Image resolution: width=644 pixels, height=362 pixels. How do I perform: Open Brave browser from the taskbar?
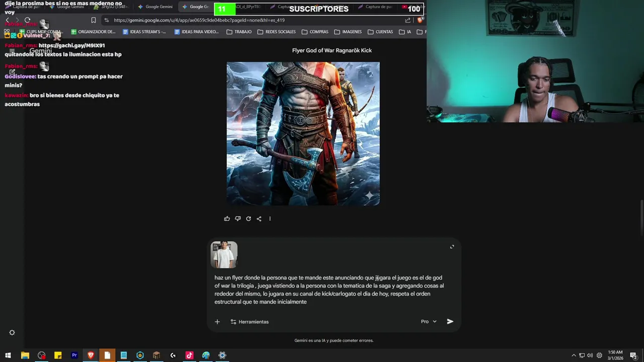(91, 355)
